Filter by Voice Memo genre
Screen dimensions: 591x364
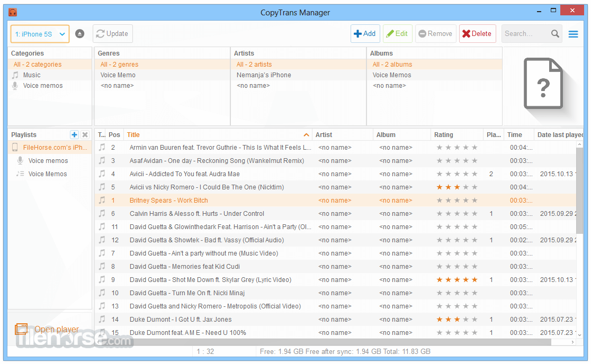click(162, 75)
